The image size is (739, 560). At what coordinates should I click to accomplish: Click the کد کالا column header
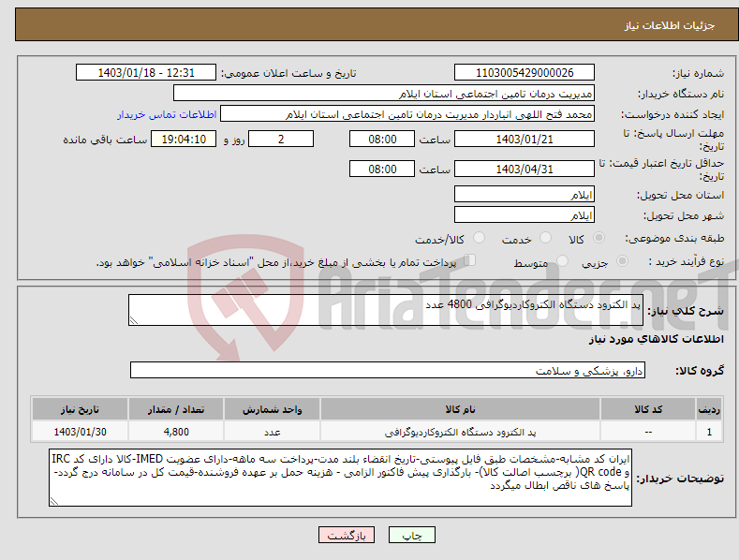click(648, 409)
